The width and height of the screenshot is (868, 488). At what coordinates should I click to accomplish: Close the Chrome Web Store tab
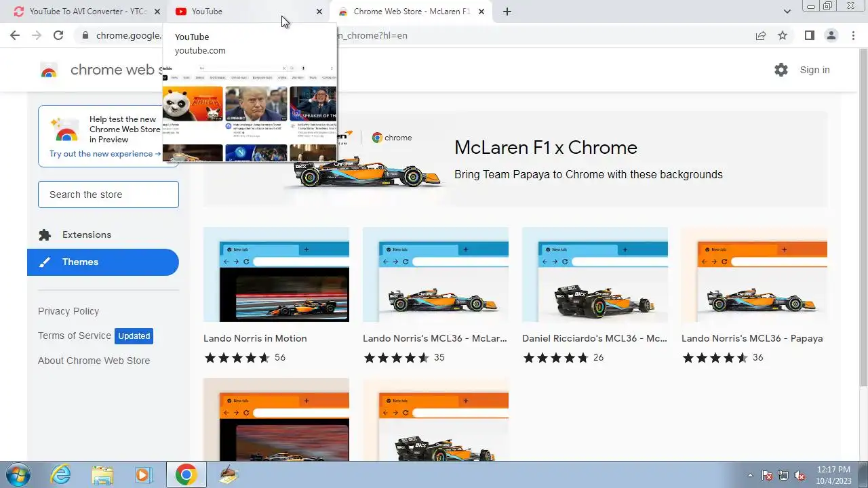click(x=481, y=12)
